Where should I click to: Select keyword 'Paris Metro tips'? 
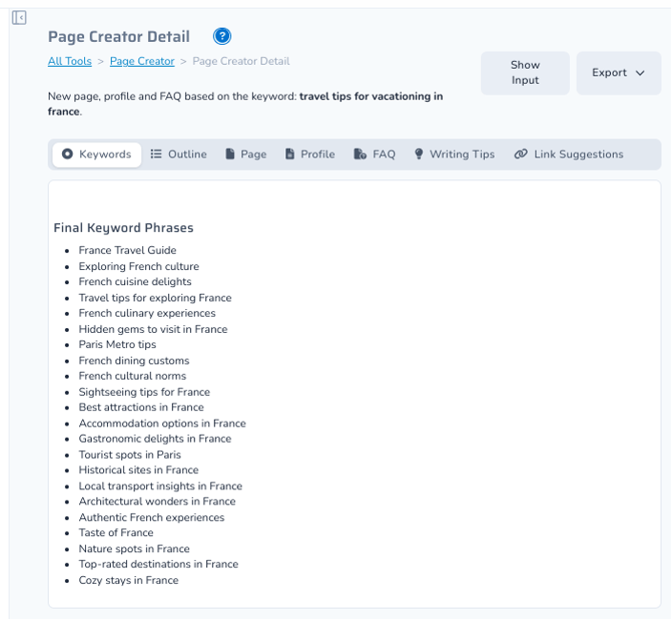click(117, 344)
